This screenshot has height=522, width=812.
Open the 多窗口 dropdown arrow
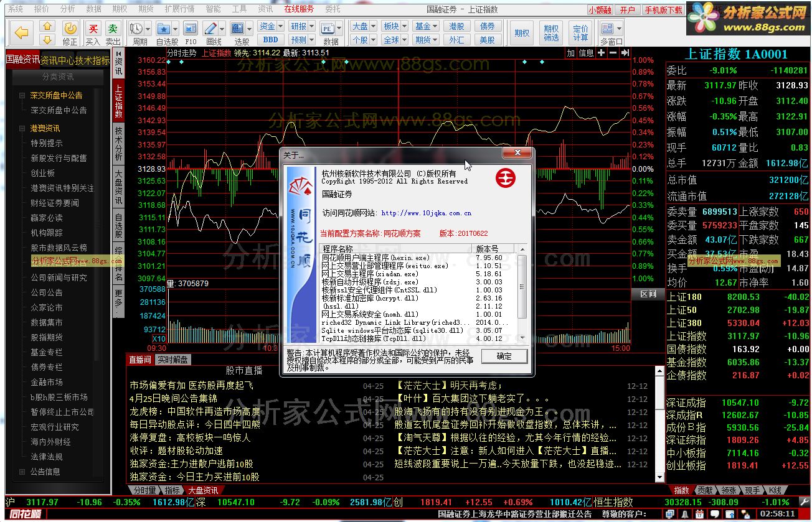click(619, 29)
